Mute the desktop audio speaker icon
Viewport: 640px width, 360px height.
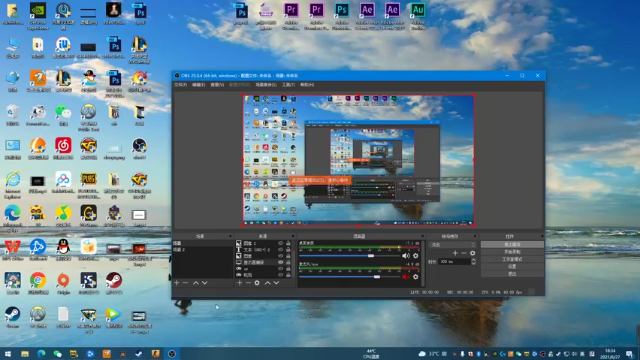[406, 256]
